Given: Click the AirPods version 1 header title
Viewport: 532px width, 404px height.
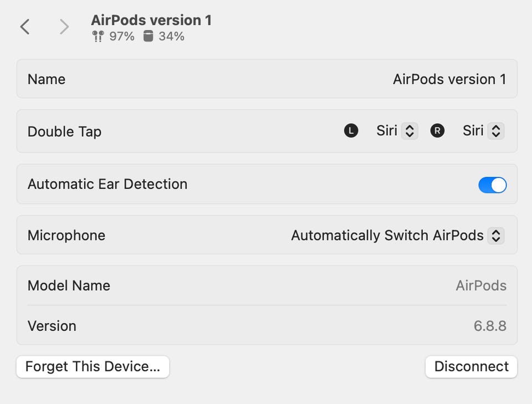Looking at the screenshot, I should [x=151, y=21].
